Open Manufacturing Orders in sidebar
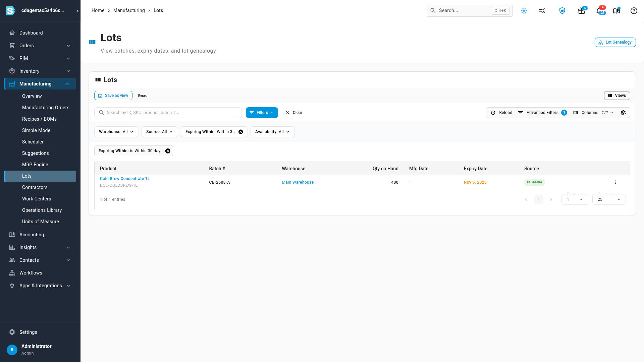The width and height of the screenshot is (644, 362). 46,108
